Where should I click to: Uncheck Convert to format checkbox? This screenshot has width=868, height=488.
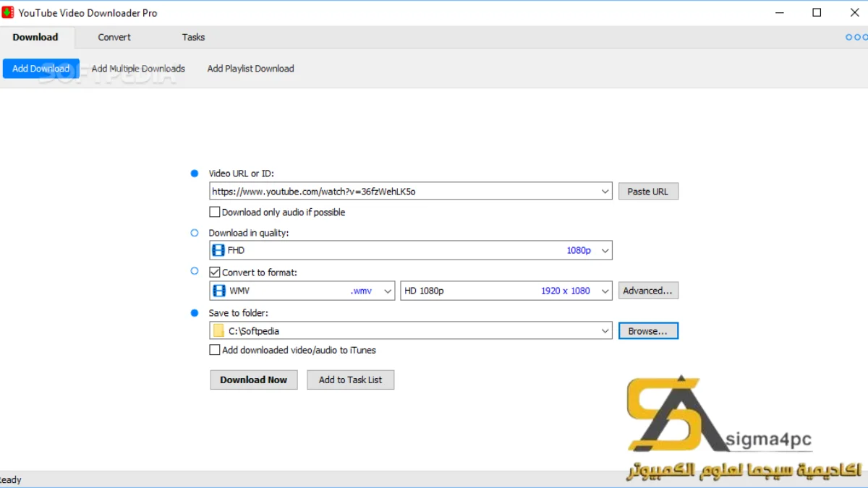(214, 273)
